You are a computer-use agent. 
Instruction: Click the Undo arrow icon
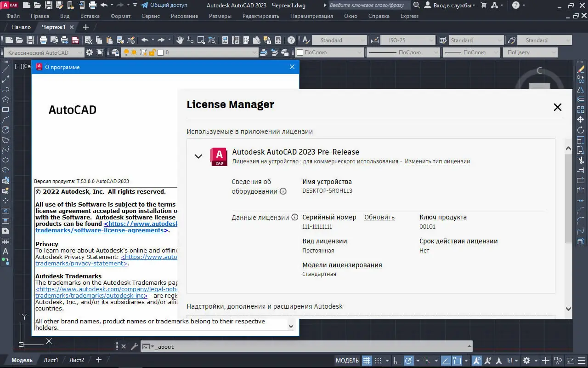point(144,40)
